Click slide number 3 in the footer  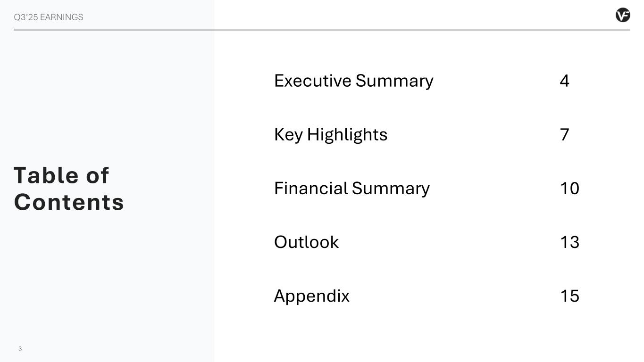click(20, 349)
